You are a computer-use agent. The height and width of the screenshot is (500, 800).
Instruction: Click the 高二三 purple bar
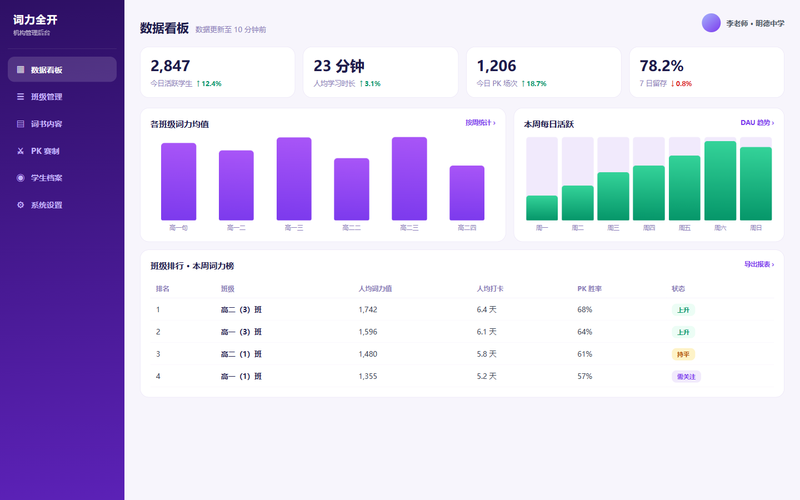[x=409, y=179]
